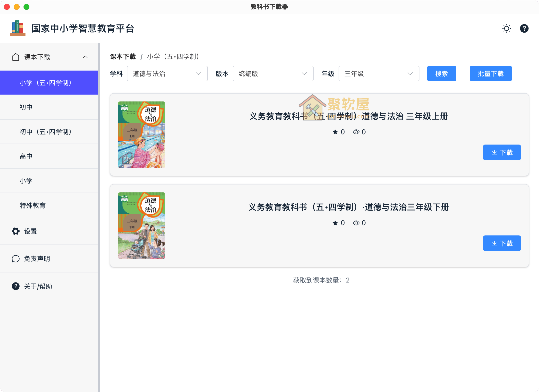Open 关于/帮助 via the question mark icon
Viewport: 539px width, 392px height.
point(15,286)
